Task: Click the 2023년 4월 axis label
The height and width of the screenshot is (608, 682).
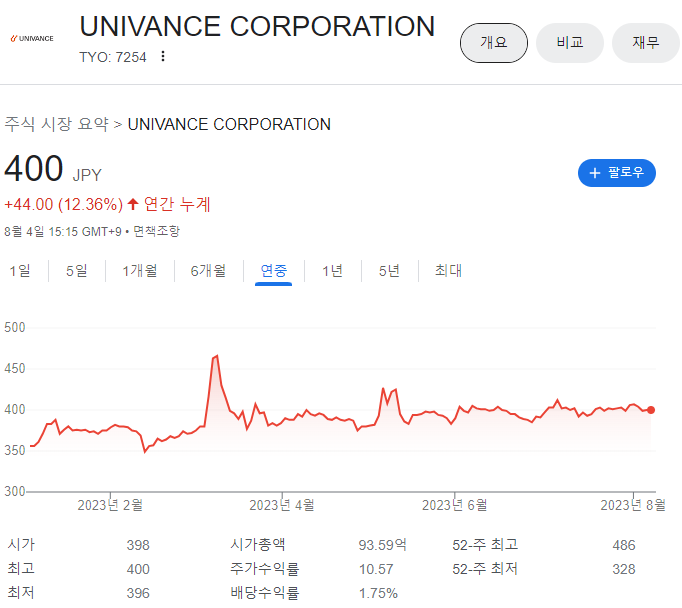Action: [x=282, y=505]
